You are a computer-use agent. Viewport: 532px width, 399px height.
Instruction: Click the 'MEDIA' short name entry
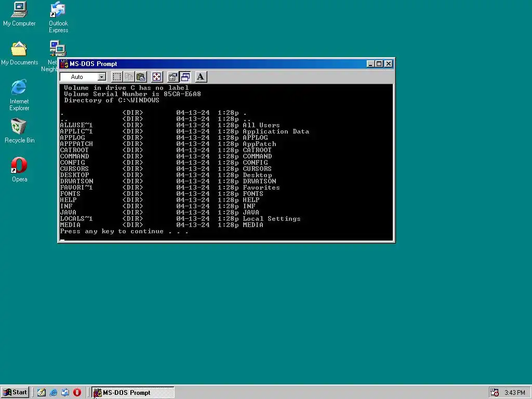70,225
